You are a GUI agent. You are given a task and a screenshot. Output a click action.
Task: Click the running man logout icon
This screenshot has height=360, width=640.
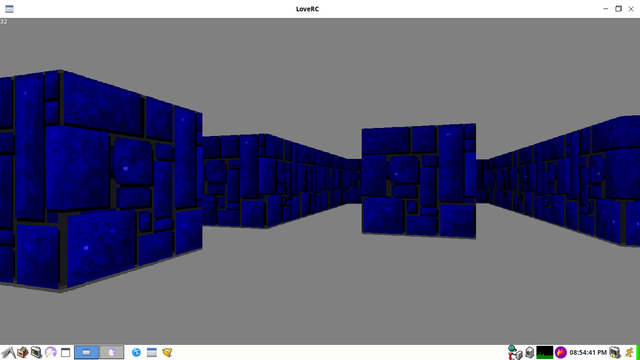pos(629,352)
